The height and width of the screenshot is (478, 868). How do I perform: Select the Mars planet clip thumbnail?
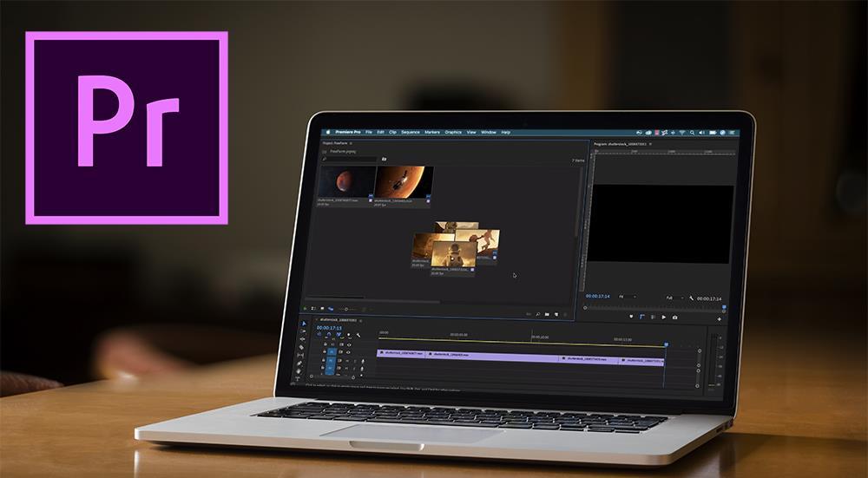click(347, 182)
